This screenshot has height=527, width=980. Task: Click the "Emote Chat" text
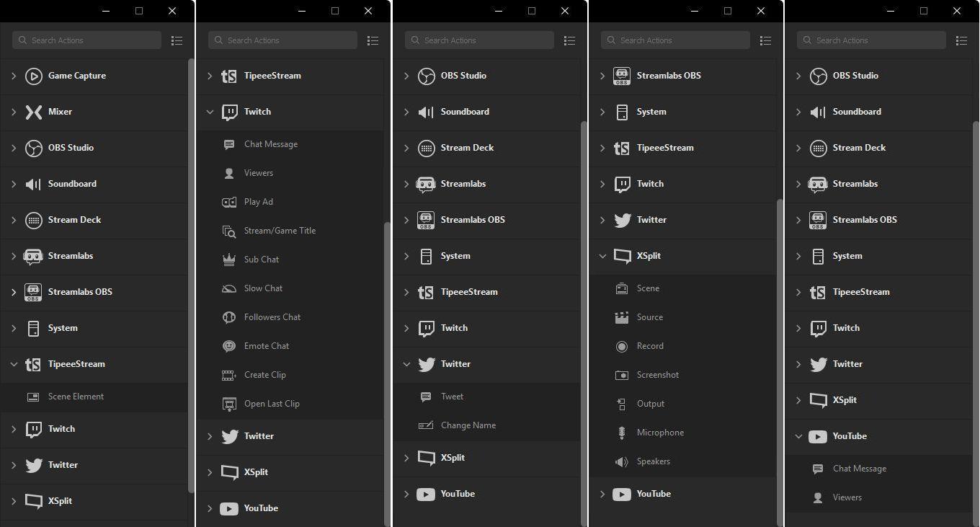[267, 346]
